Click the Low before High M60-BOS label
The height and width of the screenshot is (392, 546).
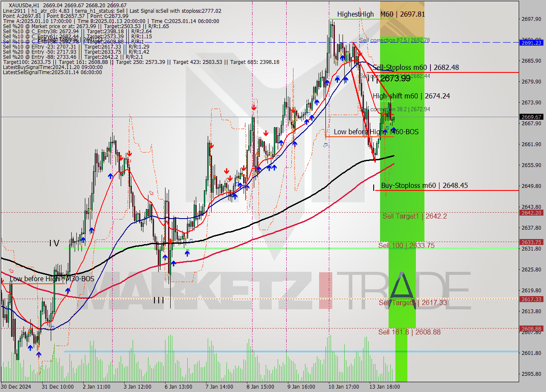click(x=376, y=132)
